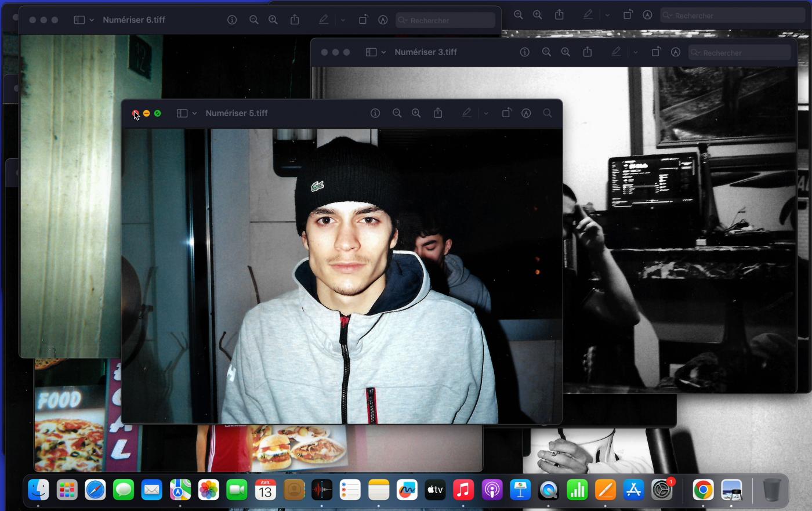
Task: Toggle the Markup toolbar in Numériser 5.tiff
Action: pos(526,113)
